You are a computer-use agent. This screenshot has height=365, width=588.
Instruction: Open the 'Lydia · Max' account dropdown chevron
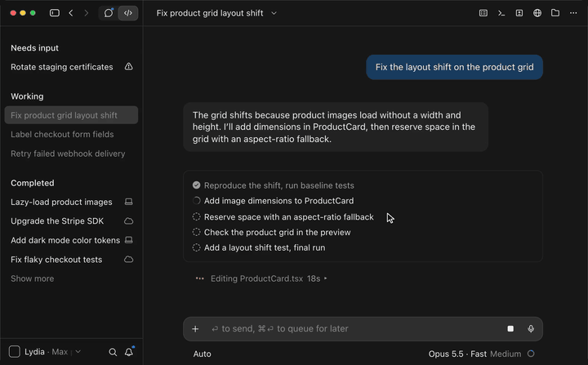(x=78, y=352)
